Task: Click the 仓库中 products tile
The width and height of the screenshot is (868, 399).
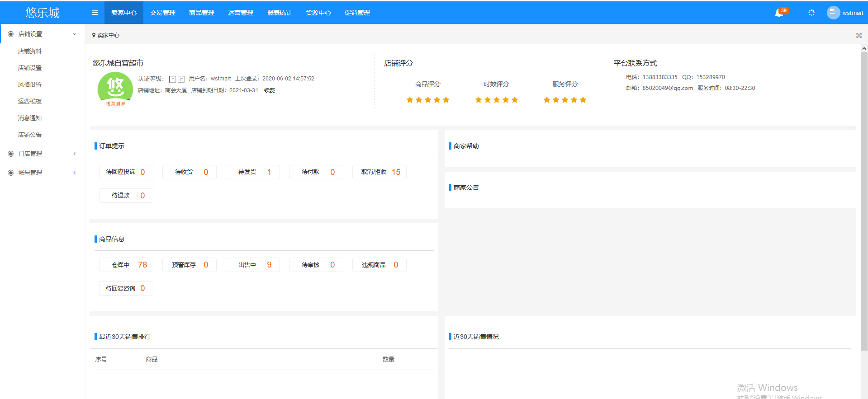Action: click(x=126, y=265)
